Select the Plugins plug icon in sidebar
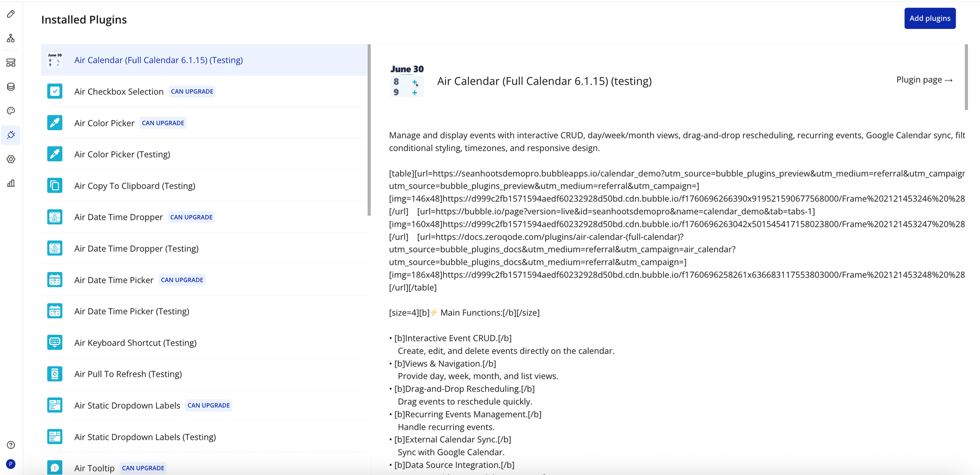 click(x=11, y=135)
